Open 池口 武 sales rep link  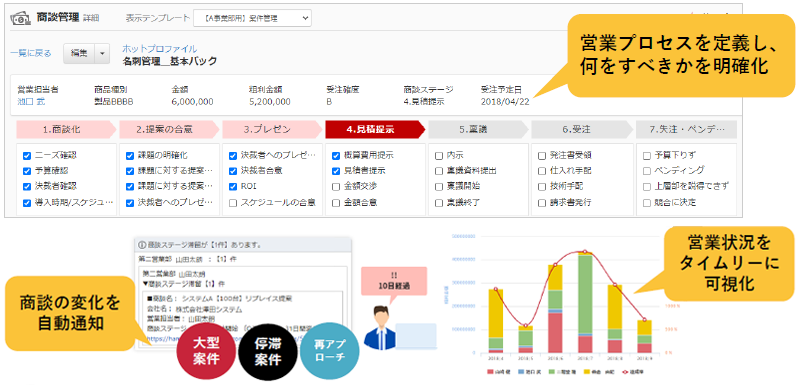31,101
